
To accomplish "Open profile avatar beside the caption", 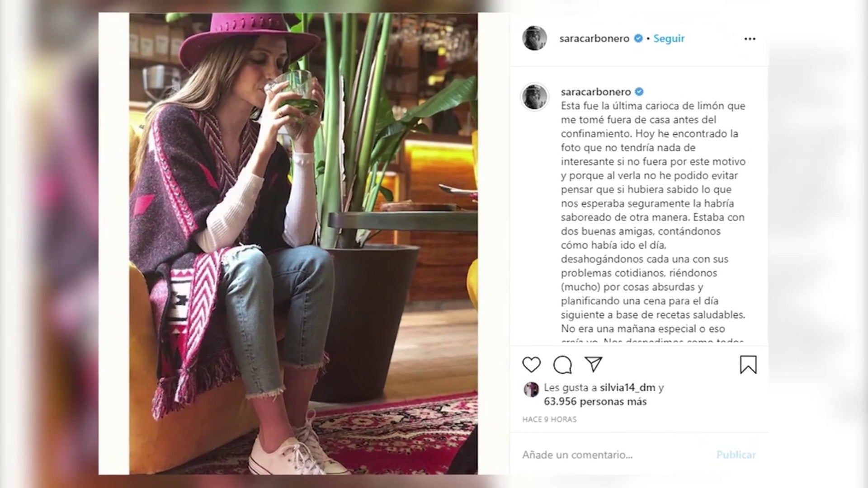I will (x=534, y=97).
